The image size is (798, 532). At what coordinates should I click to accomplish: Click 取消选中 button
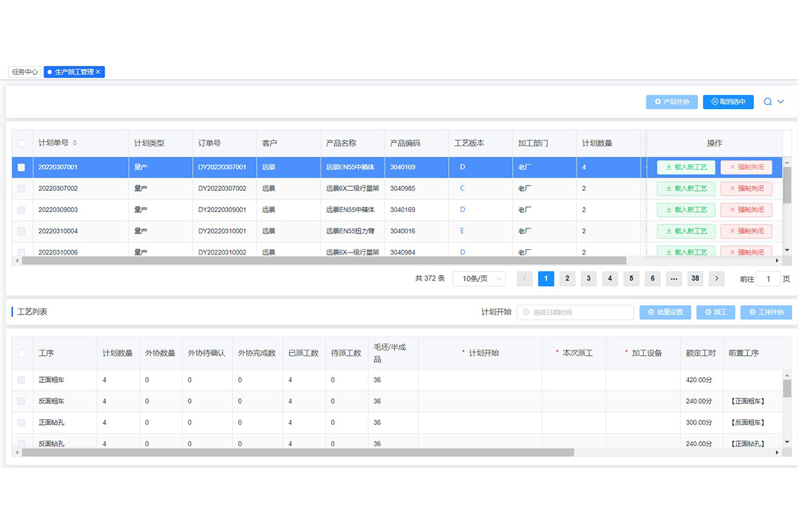(728, 102)
